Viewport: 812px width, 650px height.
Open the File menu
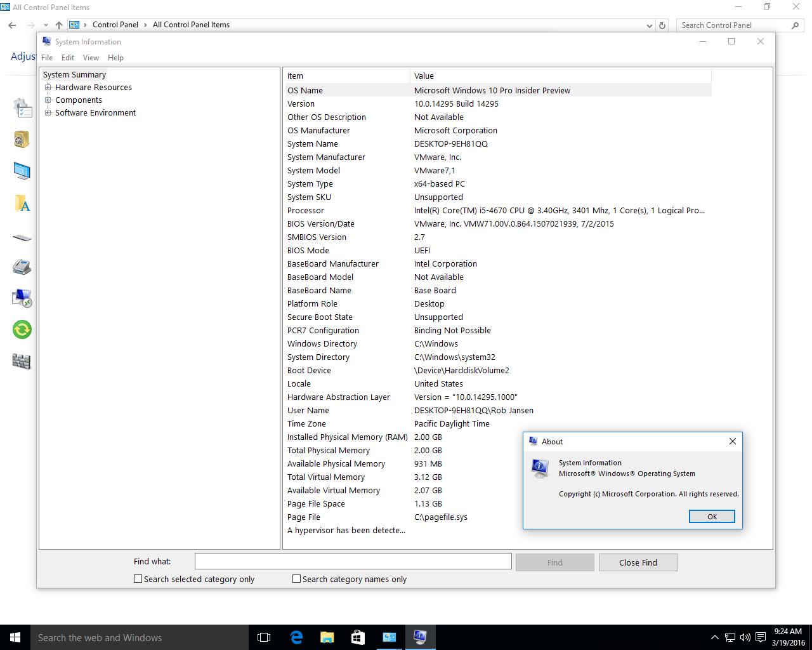pos(47,57)
